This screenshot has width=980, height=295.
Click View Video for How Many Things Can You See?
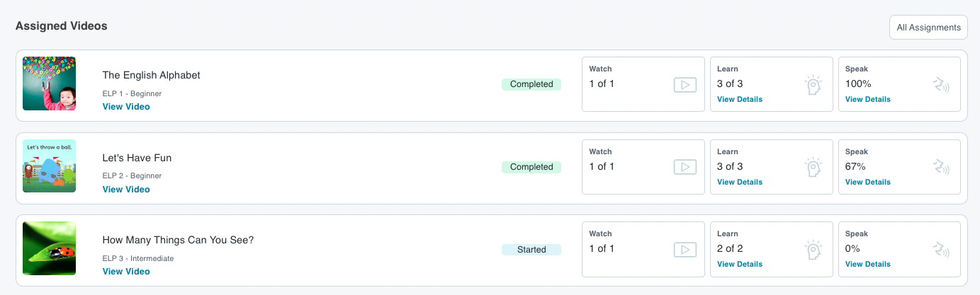coord(126,272)
